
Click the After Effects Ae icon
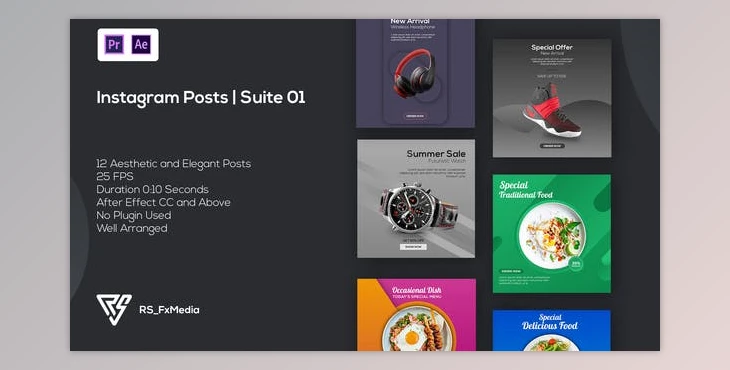pos(141,45)
